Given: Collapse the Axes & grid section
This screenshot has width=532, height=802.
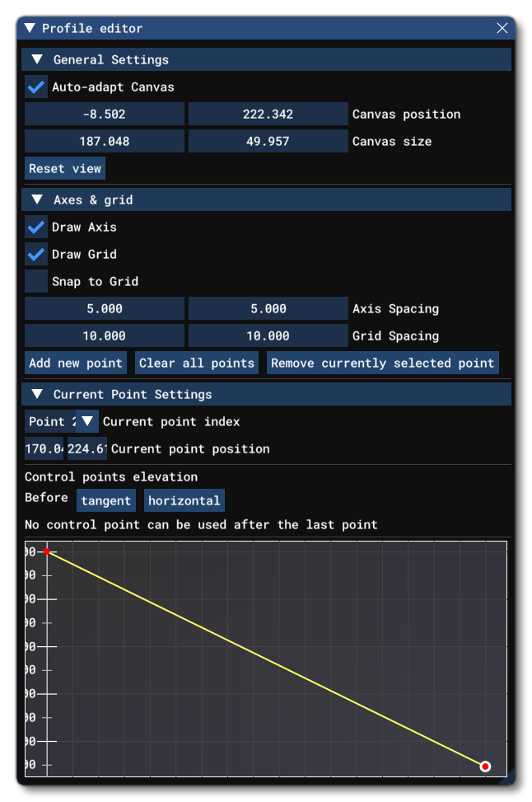Looking at the screenshot, I should [36, 199].
